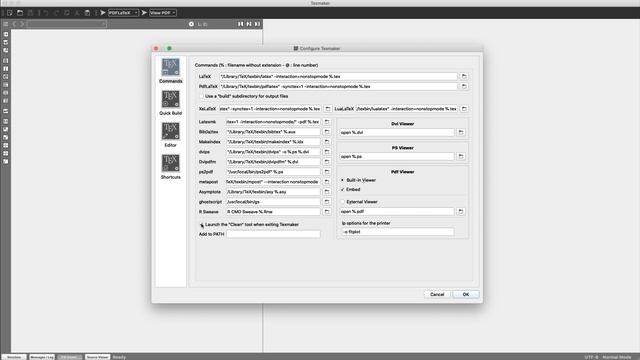Click the New document toolbar icon
Viewport: 640px width, 360px height.
(10, 13)
